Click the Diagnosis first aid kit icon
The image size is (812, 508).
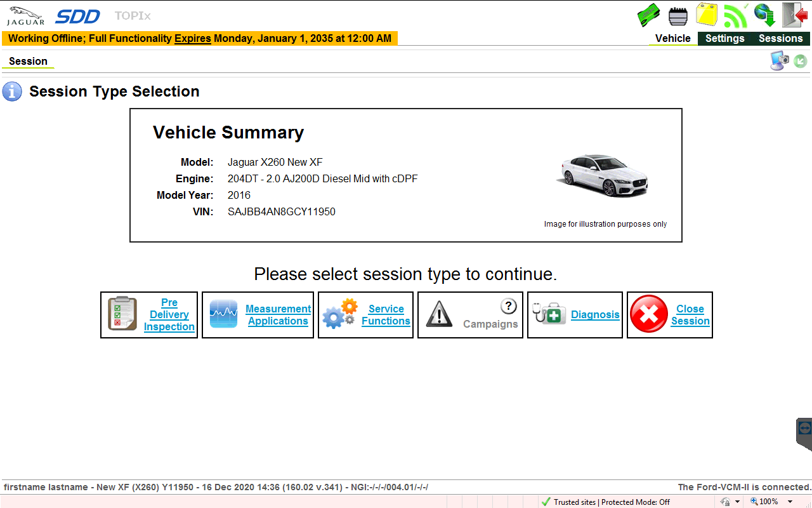point(549,313)
